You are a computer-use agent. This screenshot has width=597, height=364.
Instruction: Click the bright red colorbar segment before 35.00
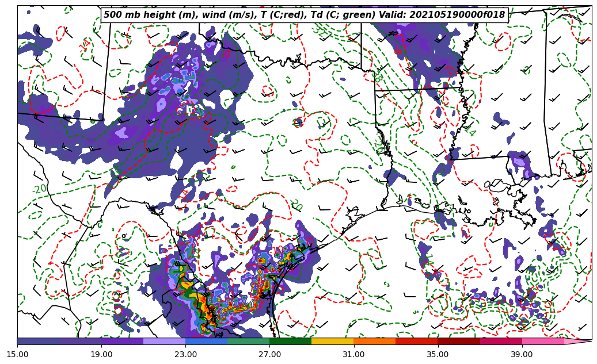click(x=416, y=341)
